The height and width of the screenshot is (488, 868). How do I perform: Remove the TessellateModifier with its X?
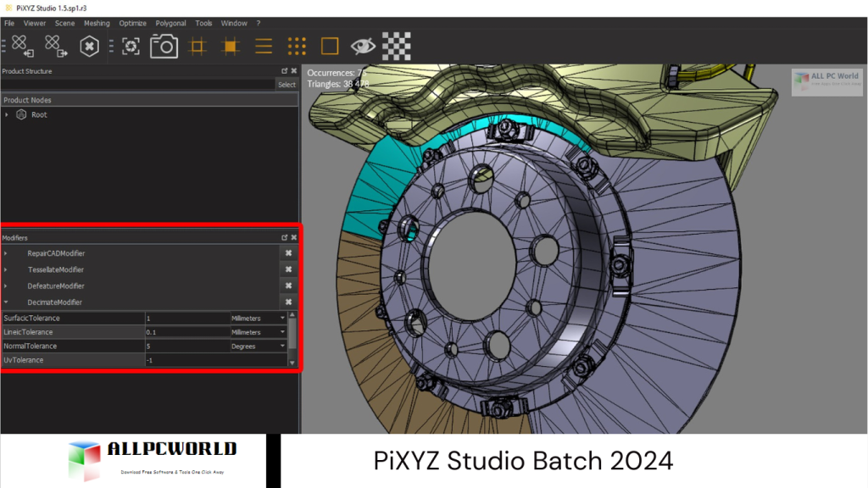(288, 269)
